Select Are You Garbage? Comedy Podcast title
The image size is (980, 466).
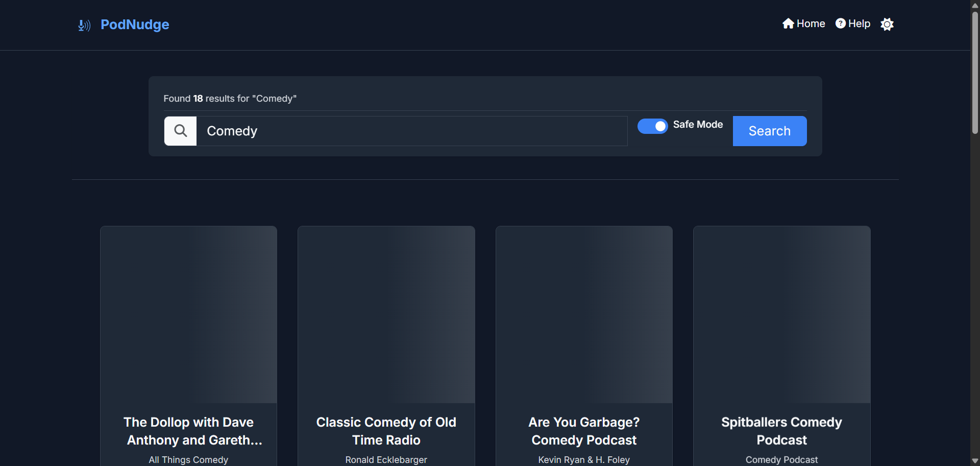tap(584, 431)
